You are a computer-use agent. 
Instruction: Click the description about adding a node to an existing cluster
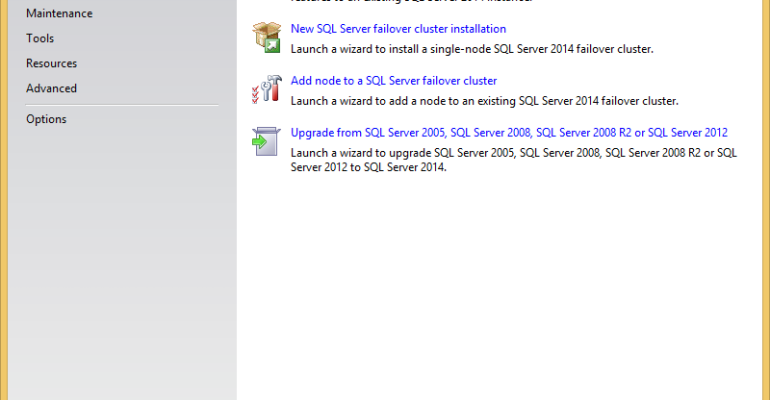(484, 101)
